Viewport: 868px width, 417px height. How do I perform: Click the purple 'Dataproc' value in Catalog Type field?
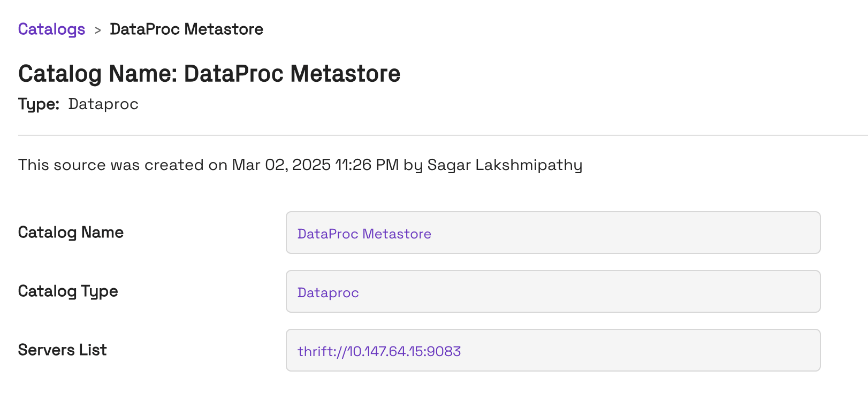328,293
